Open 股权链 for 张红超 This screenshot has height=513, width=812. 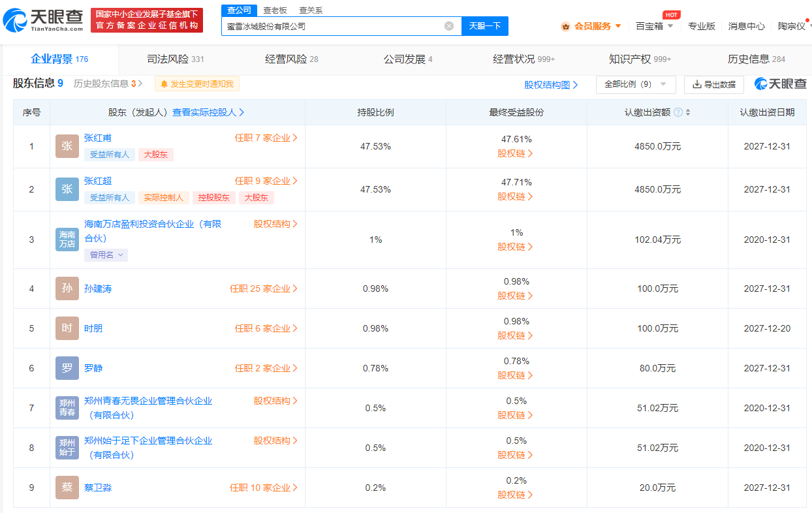click(515, 196)
